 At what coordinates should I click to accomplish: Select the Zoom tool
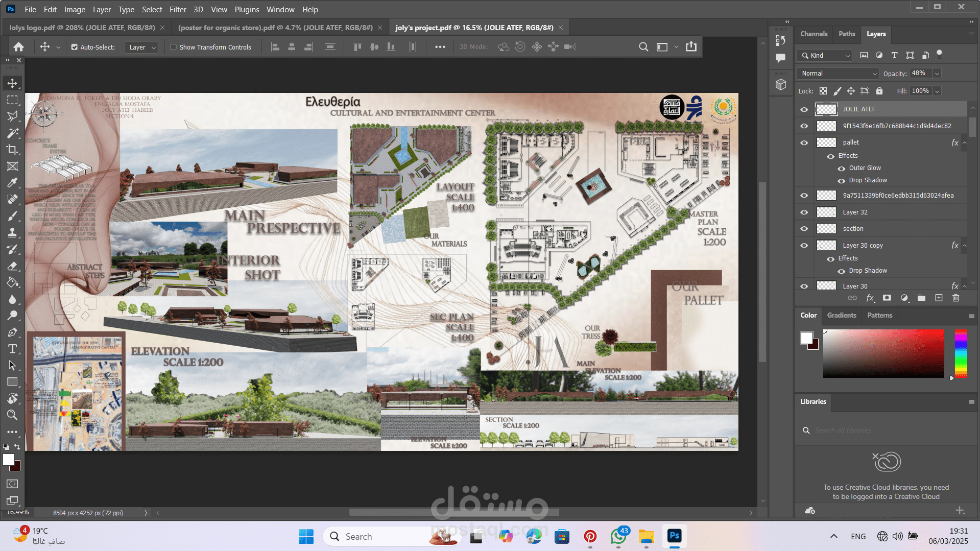[12, 415]
